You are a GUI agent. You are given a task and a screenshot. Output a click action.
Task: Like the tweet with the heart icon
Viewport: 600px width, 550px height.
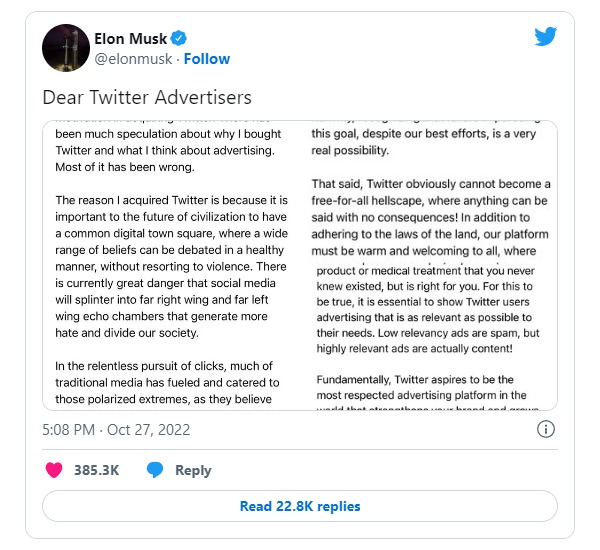54,470
